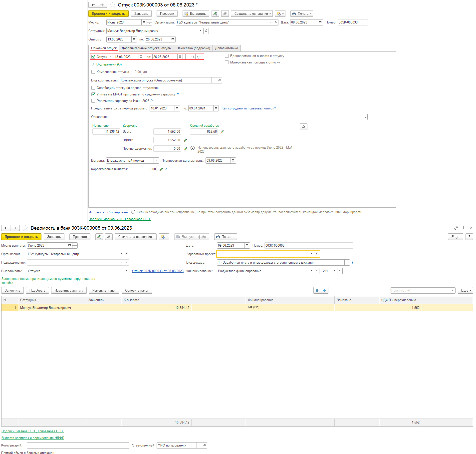This screenshot has height=454, width=476.
Task: Open the calendar for Планируемая дата выплаты
Action: pos(233,160)
